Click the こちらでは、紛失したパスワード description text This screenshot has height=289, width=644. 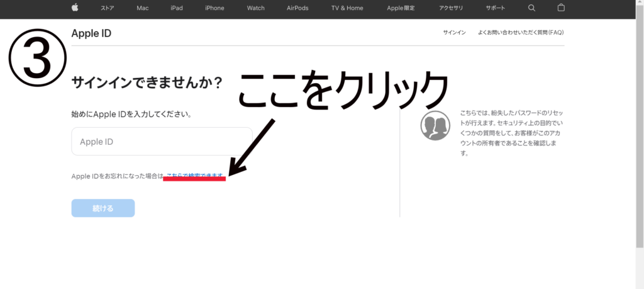coord(512,133)
